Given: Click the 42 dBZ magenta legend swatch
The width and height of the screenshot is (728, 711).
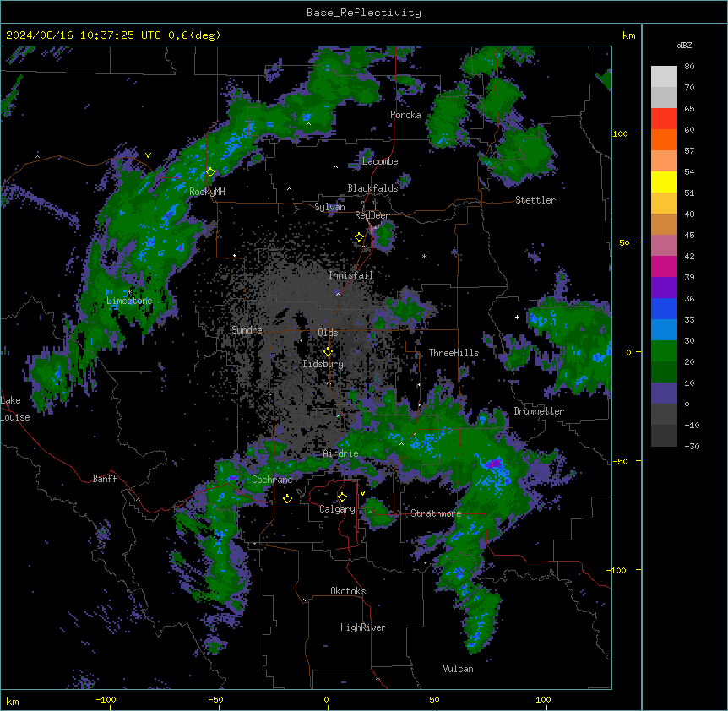Looking at the screenshot, I should pos(664,266).
